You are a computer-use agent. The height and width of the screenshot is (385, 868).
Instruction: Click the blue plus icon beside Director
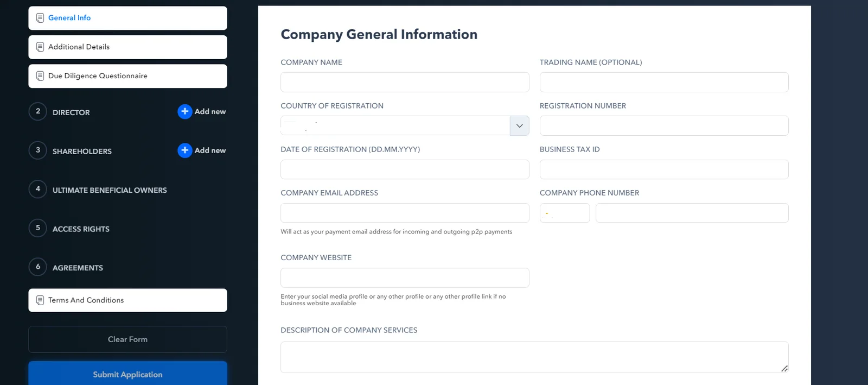pos(185,111)
